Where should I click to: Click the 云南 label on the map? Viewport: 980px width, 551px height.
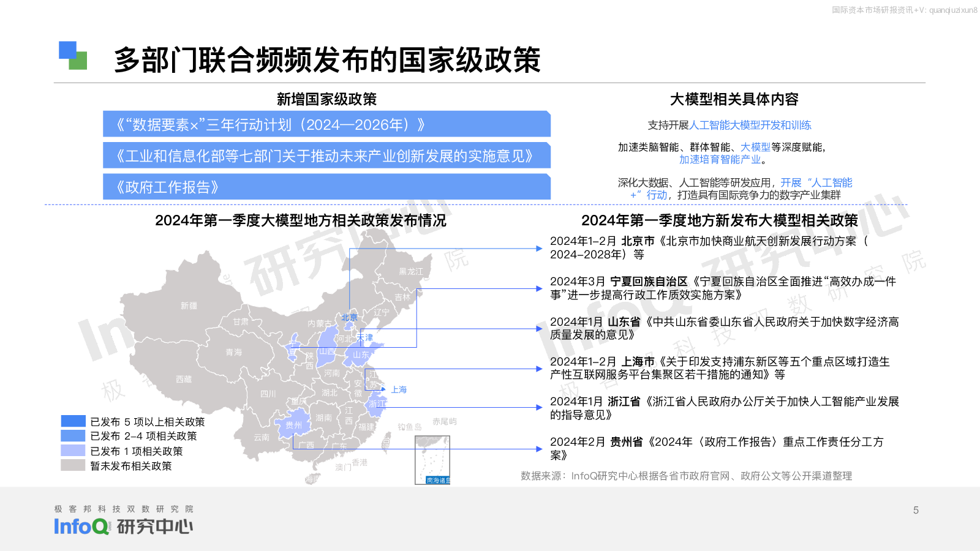(x=262, y=437)
